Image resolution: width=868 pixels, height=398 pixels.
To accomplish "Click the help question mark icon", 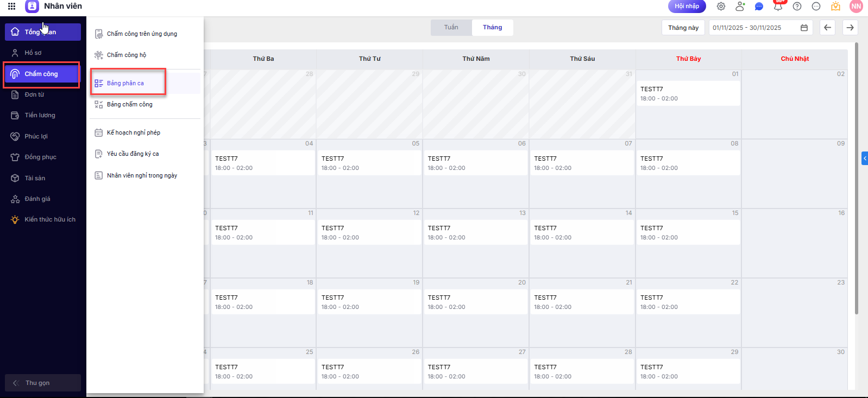I will pyautogui.click(x=797, y=7).
